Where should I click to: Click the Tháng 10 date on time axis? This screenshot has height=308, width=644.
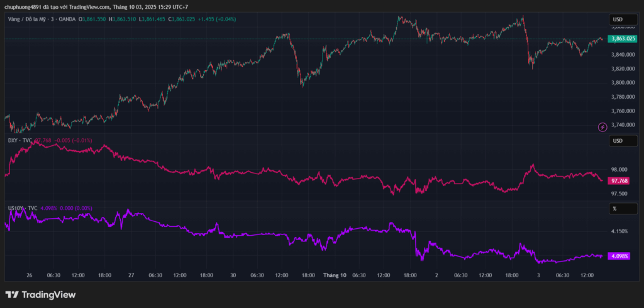click(x=335, y=275)
